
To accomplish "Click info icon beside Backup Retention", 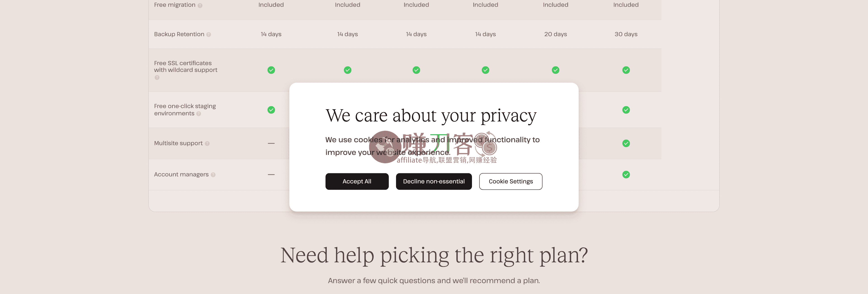I will tap(209, 34).
